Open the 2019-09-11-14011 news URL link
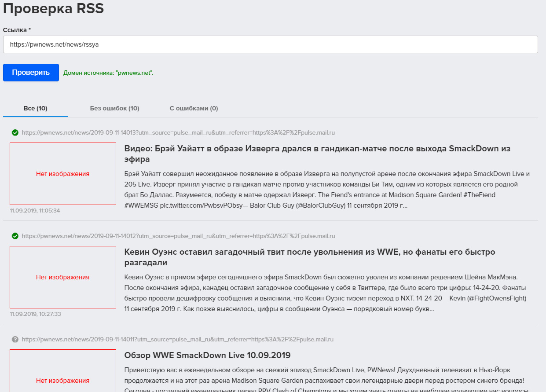This screenshot has width=546, height=392. [178, 340]
